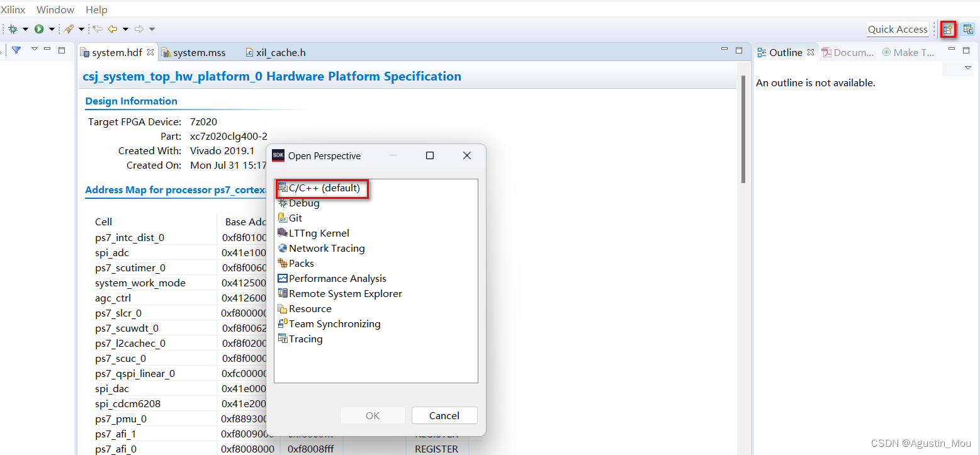Maximize the editor area

(739, 50)
